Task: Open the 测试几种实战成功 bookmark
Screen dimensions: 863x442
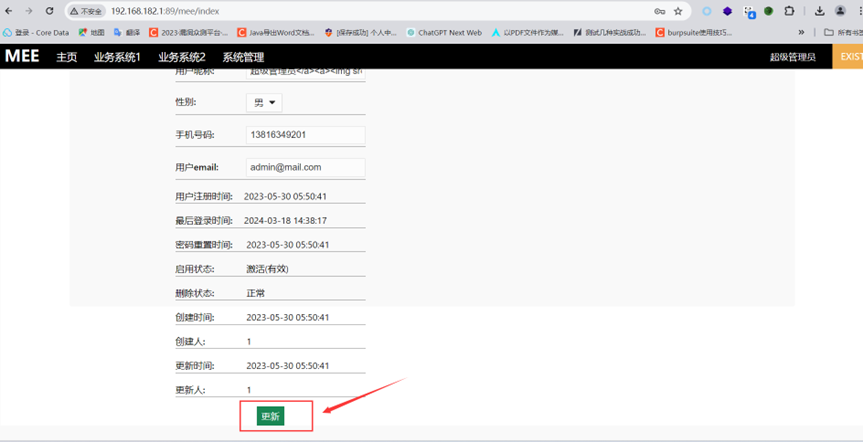Action: (x=610, y=32)
